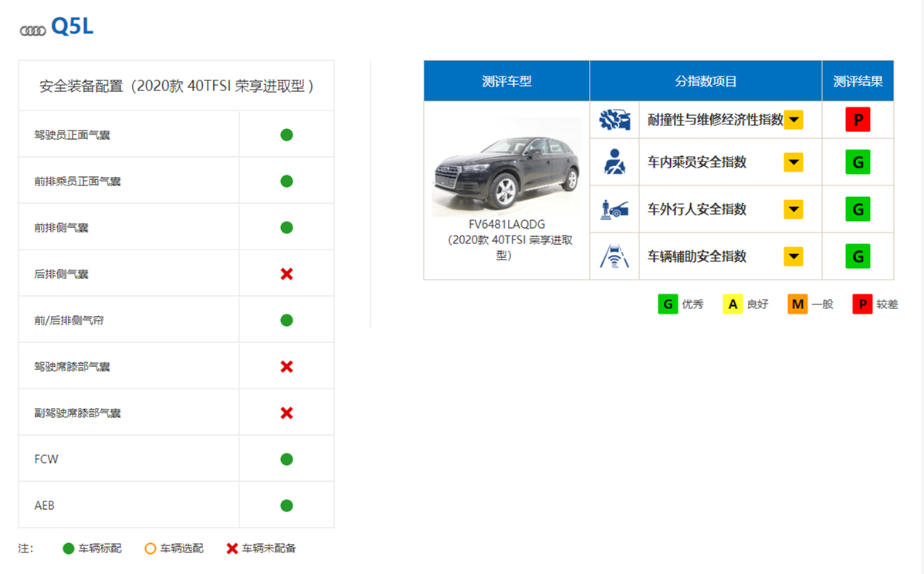
Task: Expand the 车辆辅助安全指数 dropdown arrow
Action: (794, 256)
